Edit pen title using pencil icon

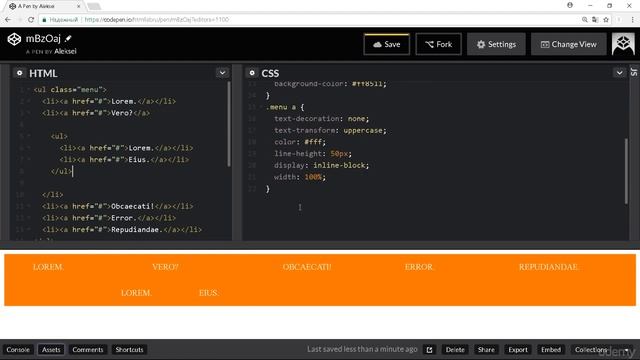coord(68,38)
